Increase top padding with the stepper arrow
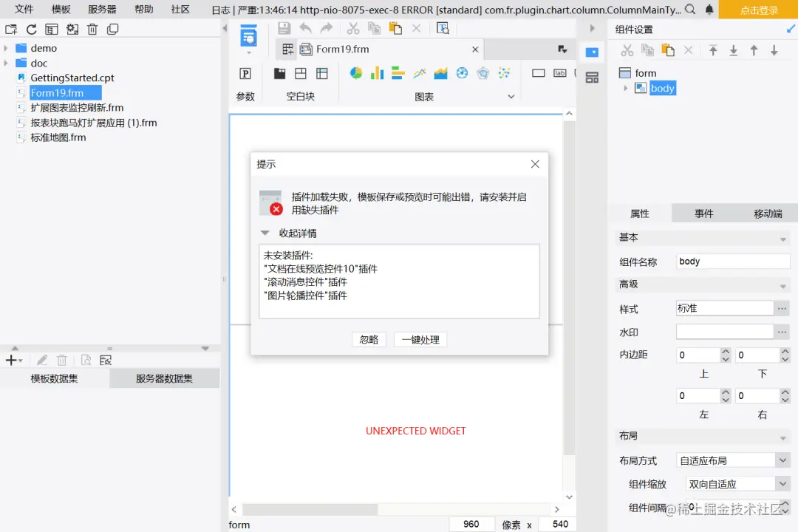798x532 pixels. (726, 351)
